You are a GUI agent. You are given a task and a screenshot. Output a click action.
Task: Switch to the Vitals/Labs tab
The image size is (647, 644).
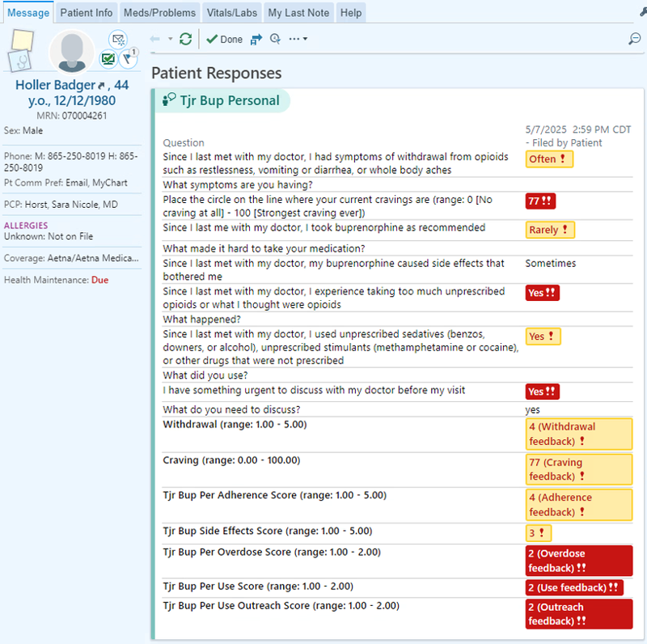[232, 12]
